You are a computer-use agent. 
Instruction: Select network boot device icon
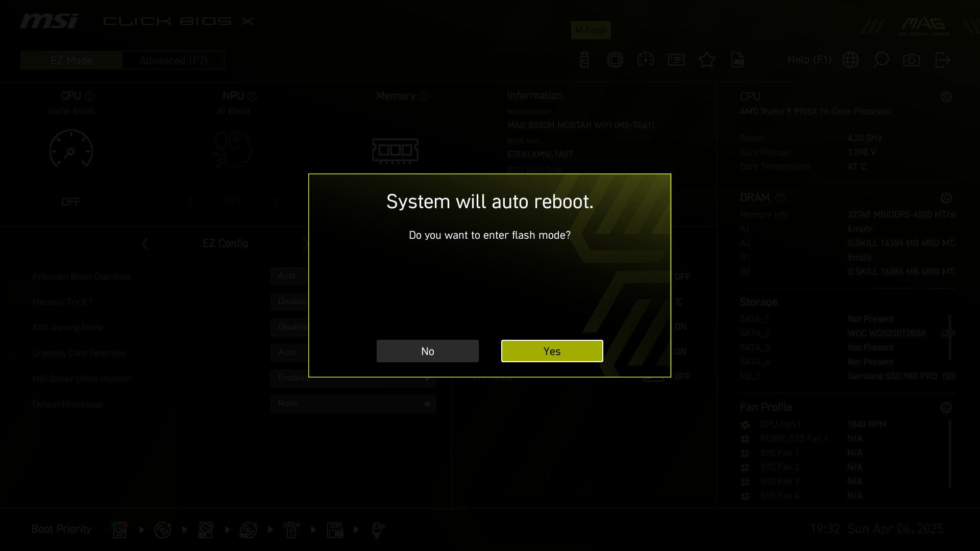[378, 530]
